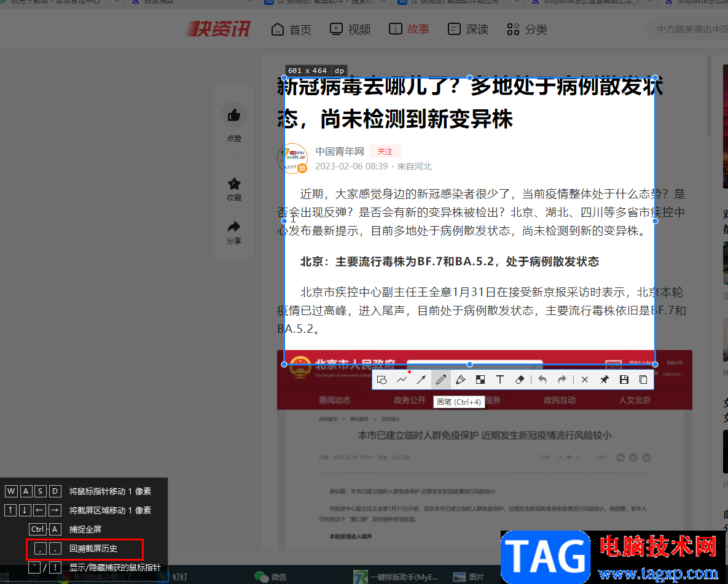Open the 深读 nav item

coord(468,29)
